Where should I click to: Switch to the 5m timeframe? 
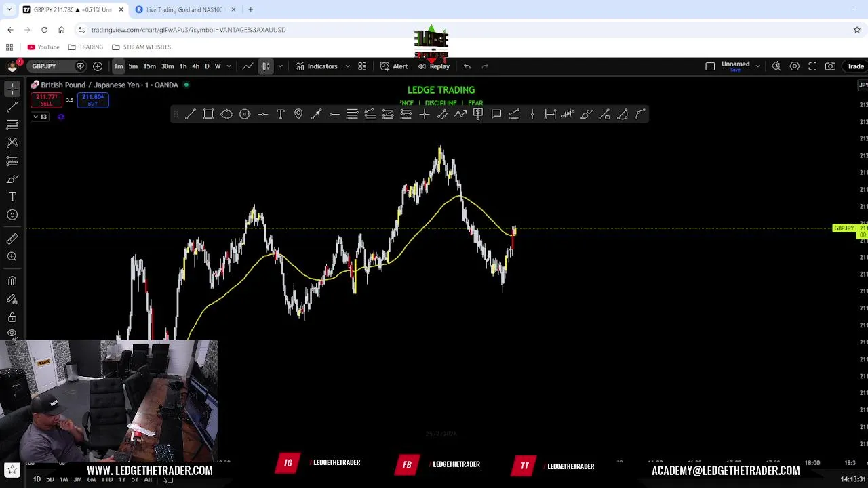click(x=133, y=66)
